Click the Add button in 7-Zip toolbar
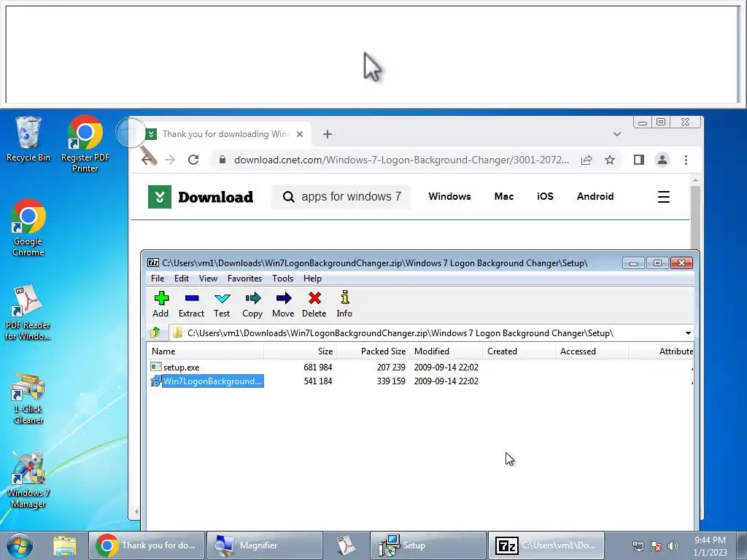The height and width of the screenshot is (560, 747). coord(161,304)
